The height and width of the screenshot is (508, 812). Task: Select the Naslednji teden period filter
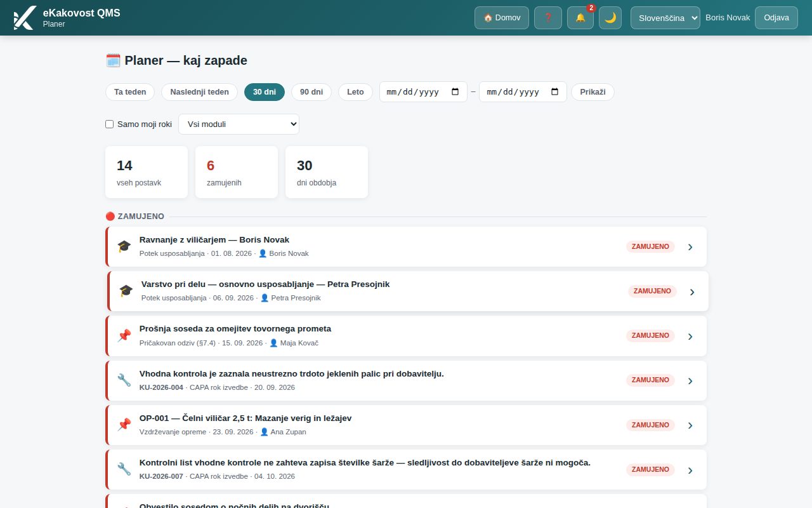click(x=199, y=92)
